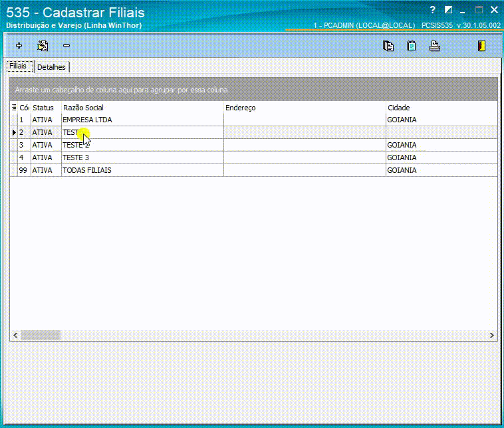The height and width of the screenshot is (428, 504).
Task: Sort by the Razão Social column header
Action: [x=142, y=108]
